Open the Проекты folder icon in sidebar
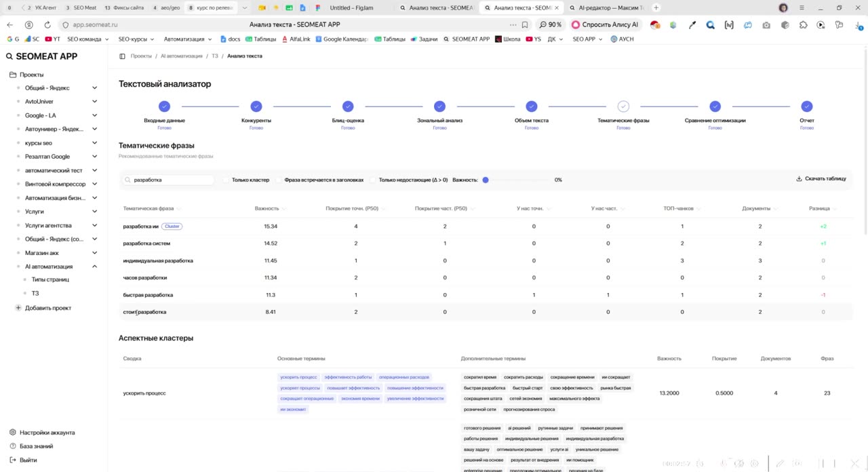This screenshot has height=472, width=868. tap(13, 75)
